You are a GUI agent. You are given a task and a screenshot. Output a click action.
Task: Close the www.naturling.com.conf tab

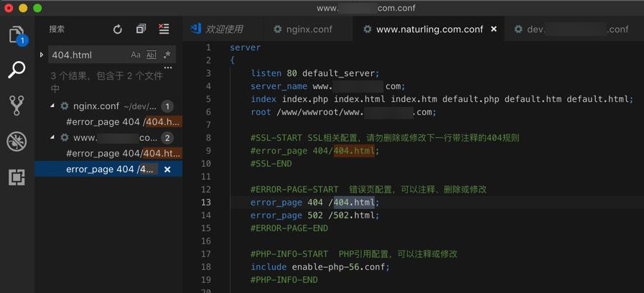(494, 29)
